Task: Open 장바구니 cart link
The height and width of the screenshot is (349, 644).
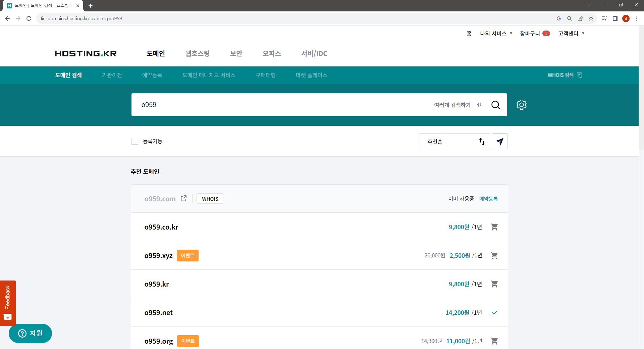Action: click(535, 34)
